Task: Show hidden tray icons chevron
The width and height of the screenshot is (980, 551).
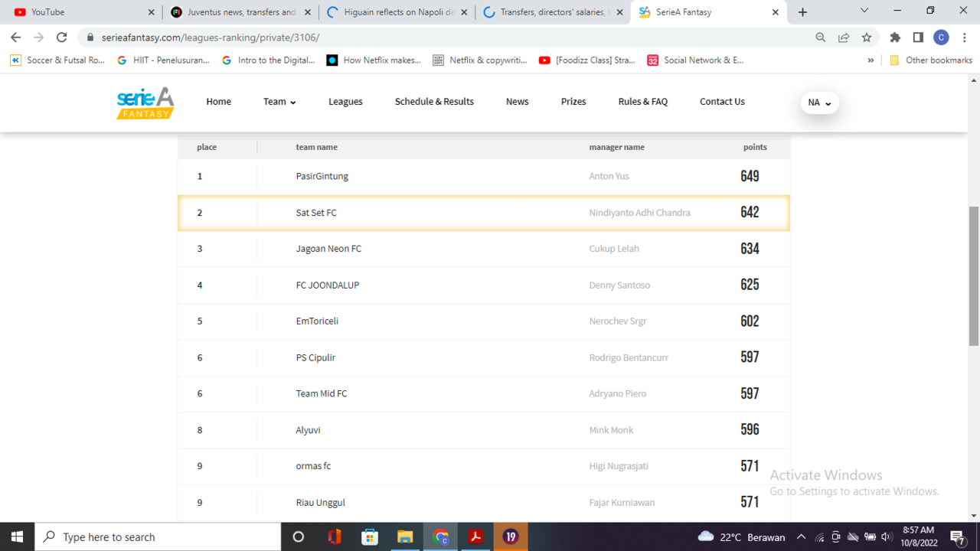Action: tap(801, 537)
